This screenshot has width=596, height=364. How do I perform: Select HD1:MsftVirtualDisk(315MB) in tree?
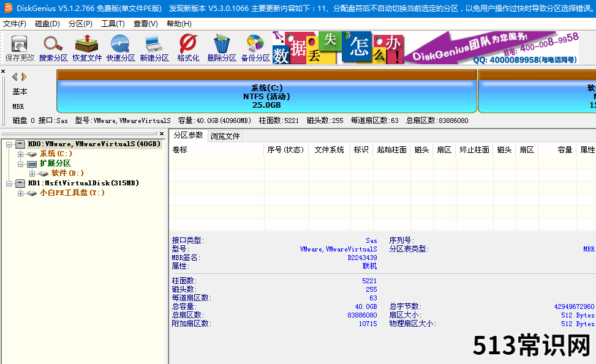click(x=84, y=184)
